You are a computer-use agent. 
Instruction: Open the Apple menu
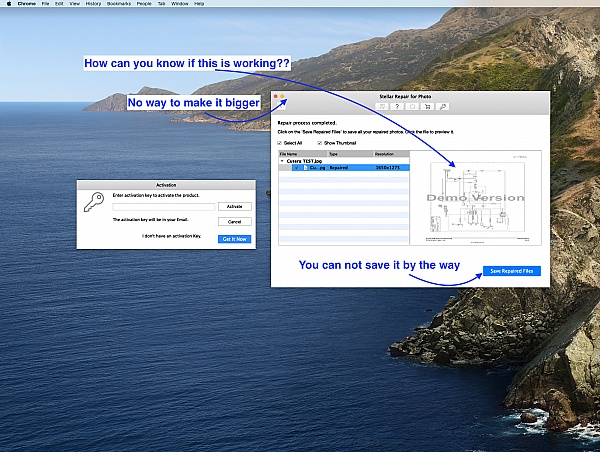(7, 4)
